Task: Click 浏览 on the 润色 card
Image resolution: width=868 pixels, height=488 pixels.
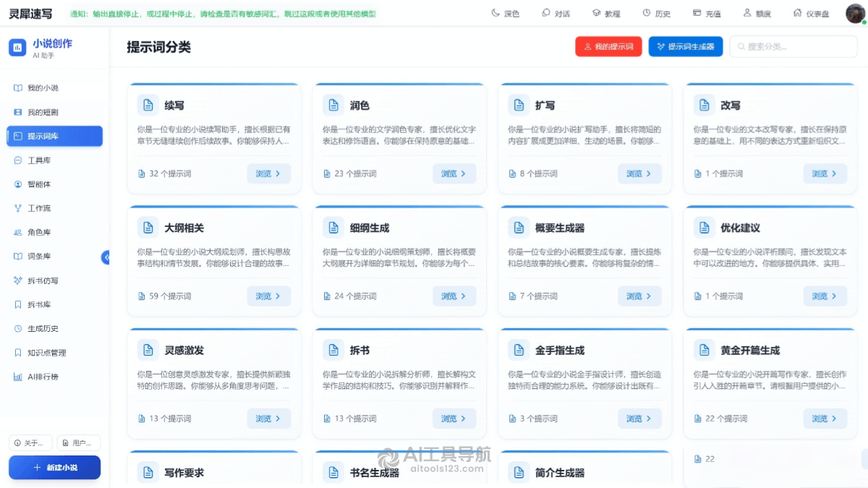Action: point(454,174)
